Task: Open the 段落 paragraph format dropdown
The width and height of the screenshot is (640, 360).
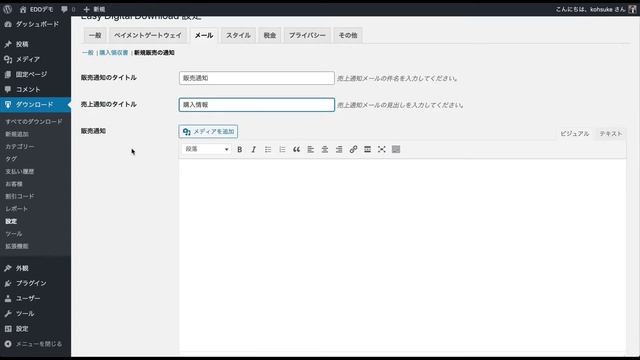Action: tap(207, 149)
